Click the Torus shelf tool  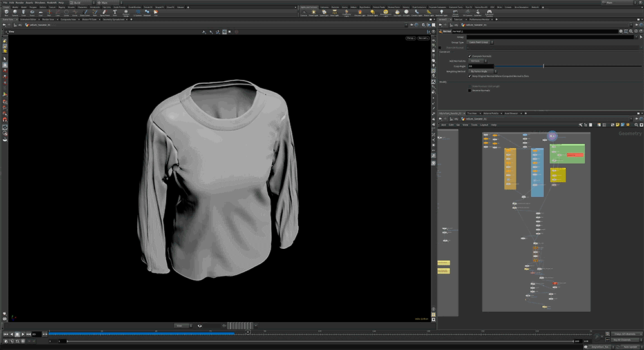tap(33, 12)
